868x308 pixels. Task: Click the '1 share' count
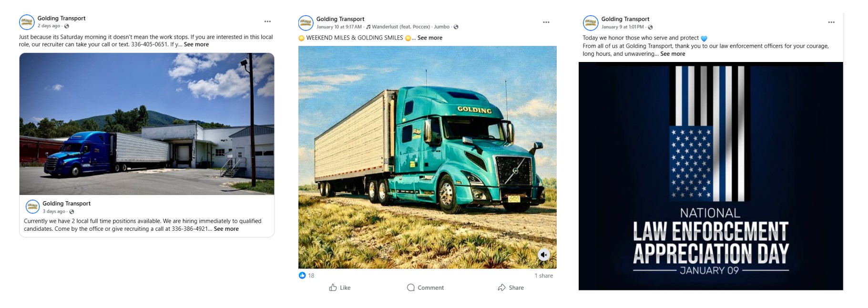click(x=543, y=276)
